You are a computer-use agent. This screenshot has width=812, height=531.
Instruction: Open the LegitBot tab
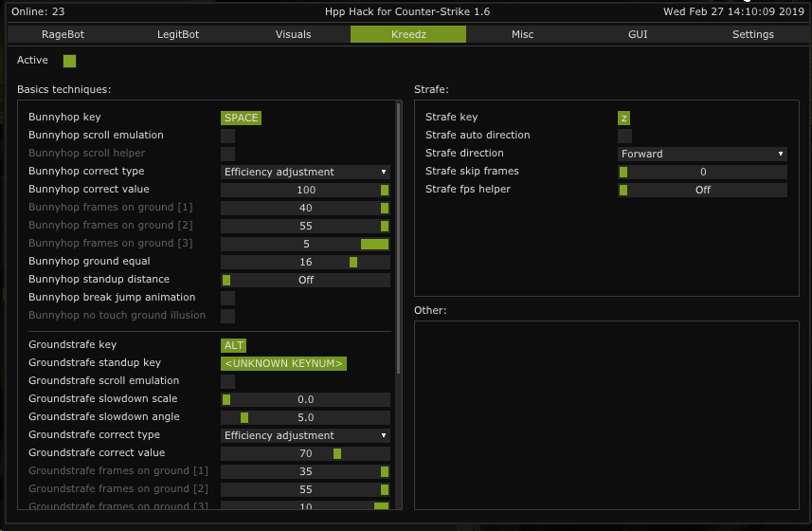[178, 34]
